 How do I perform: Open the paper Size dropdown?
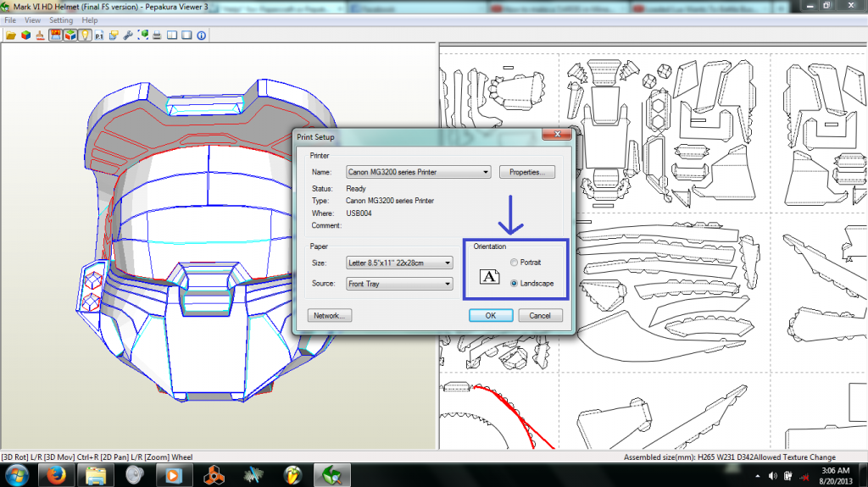400,263
